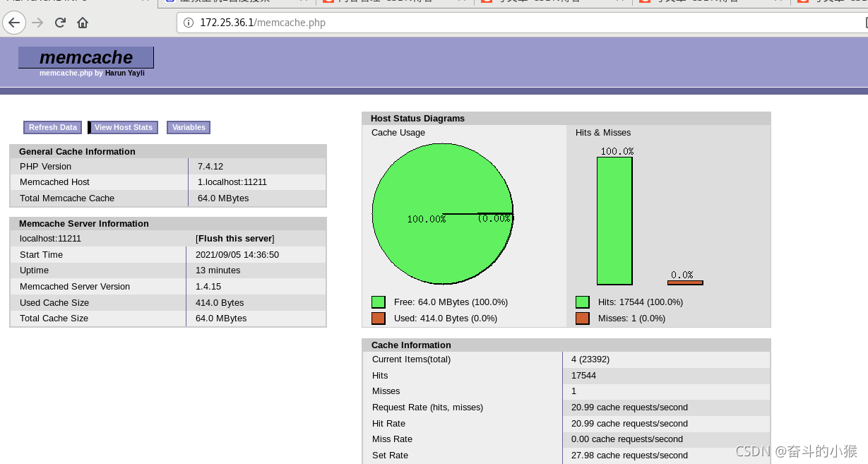Viewport: 868px width, 464px height.
Task: Click the orange Misses legend swatch
Action: click(582, 319)
